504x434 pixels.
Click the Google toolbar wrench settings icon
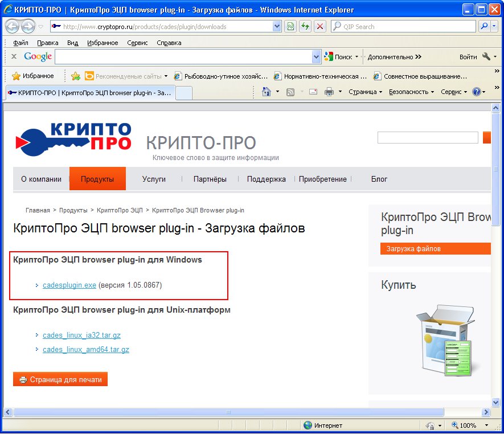tap(486, 56)
